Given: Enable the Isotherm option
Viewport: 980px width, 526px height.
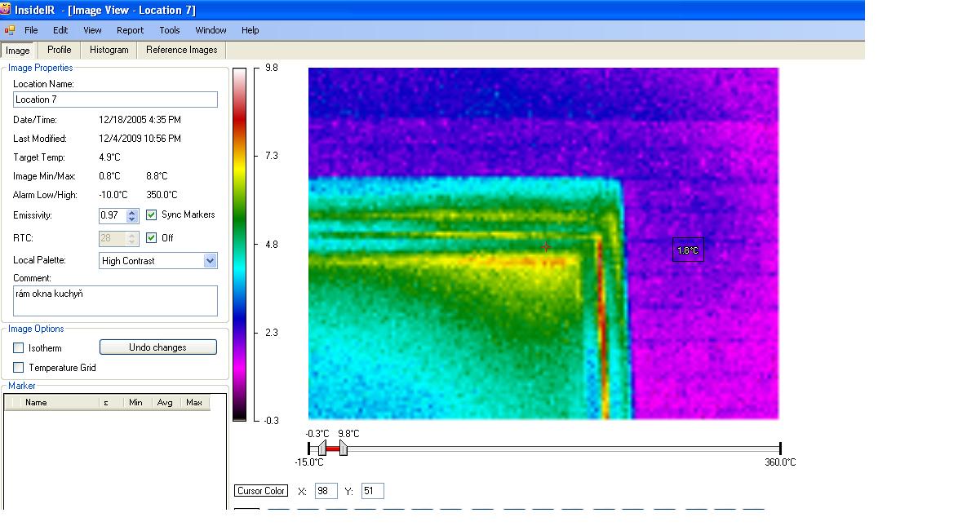Looking at the screenshot, I should (x=19, y=348).
